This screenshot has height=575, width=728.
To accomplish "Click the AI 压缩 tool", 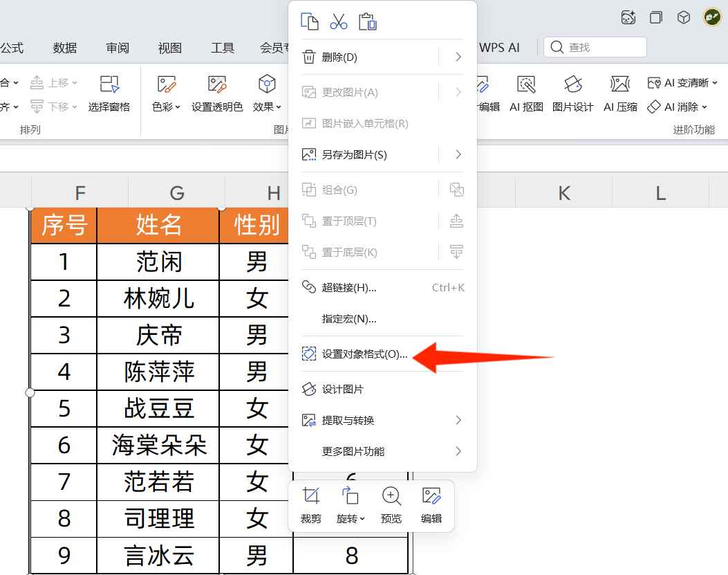I will 620,94.
